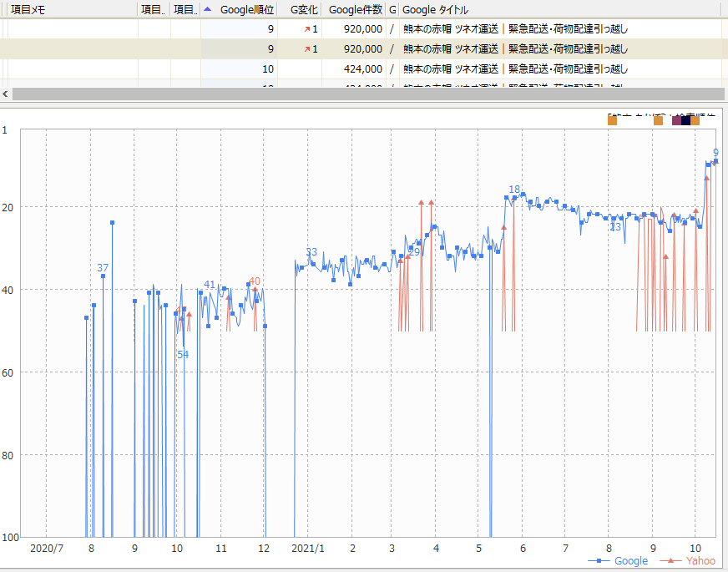Screen dimensions: 728x572
Task: Click the dark navy swatch above the chart
Action: coord(685,121)
